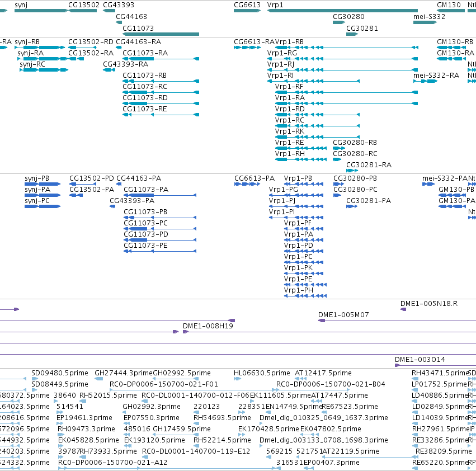Click EST AT12417.5prime
This screenshot has height=471, width=476.
(323, 373)
